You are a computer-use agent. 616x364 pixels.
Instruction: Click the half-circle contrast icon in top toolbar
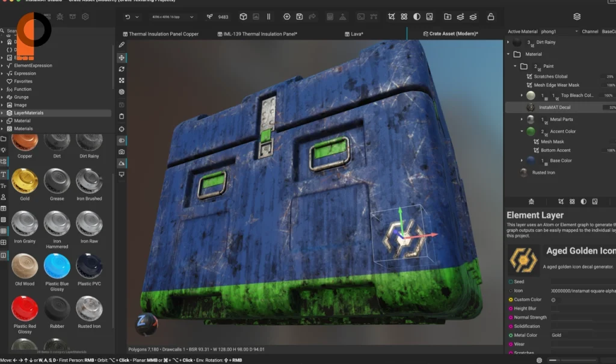coord(417,17)
